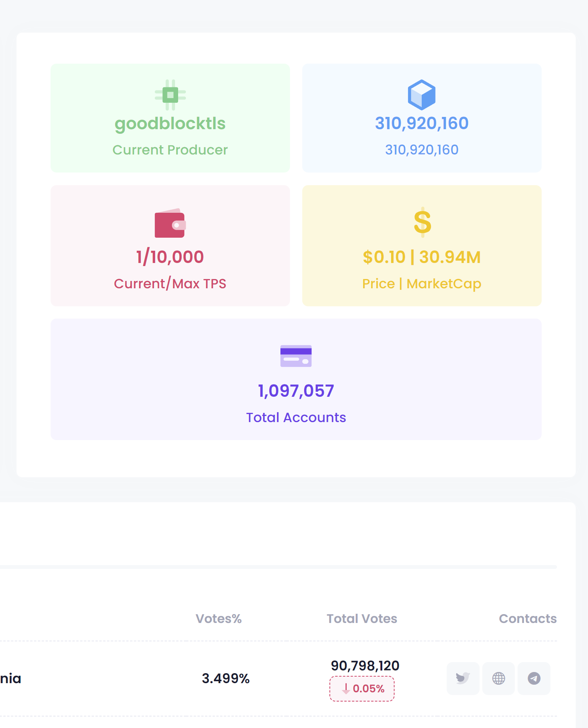The height and width of the screenshot is (728, 588).
Task: Click the 0.05% vote change badge
Action: pyautogui.click(x=362, y=689)
